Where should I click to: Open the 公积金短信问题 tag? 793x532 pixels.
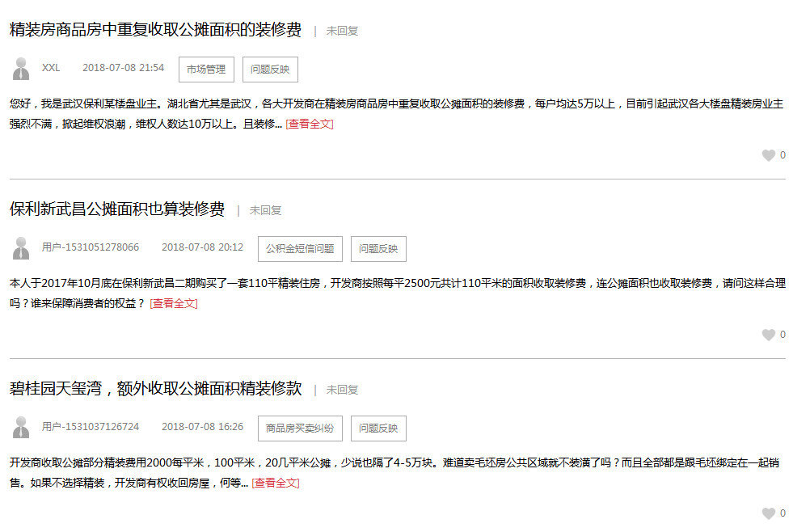(300, 249)
